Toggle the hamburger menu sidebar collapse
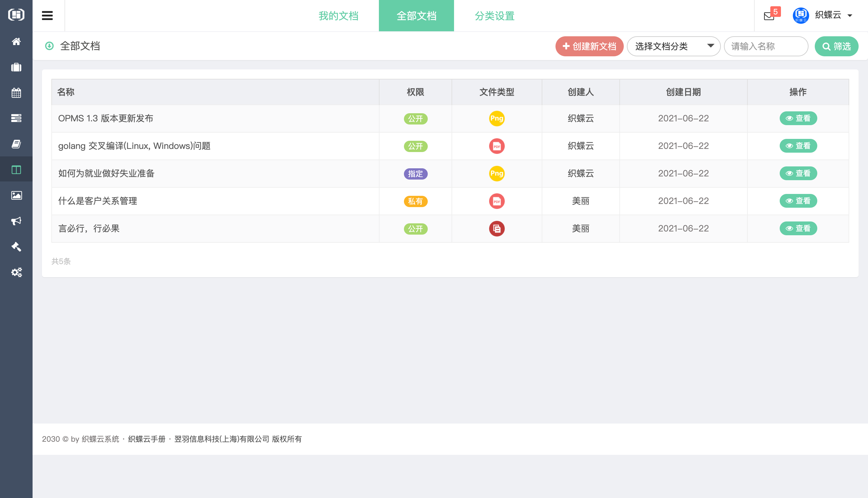This screenshot has width=868, height=498. coord(47,16)
